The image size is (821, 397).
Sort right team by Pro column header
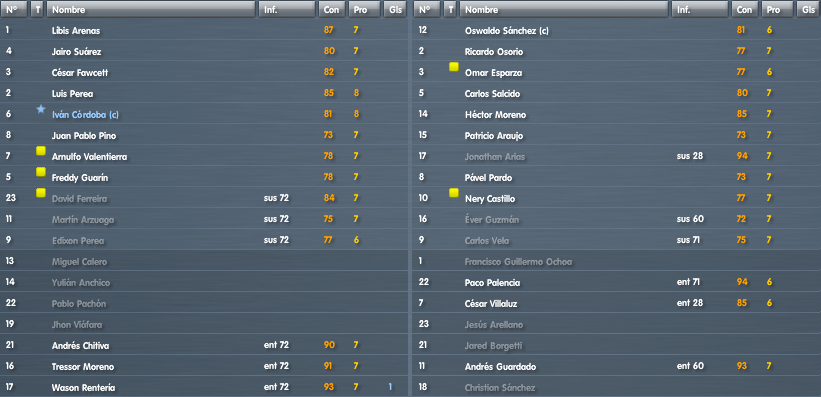click(777, 9)
